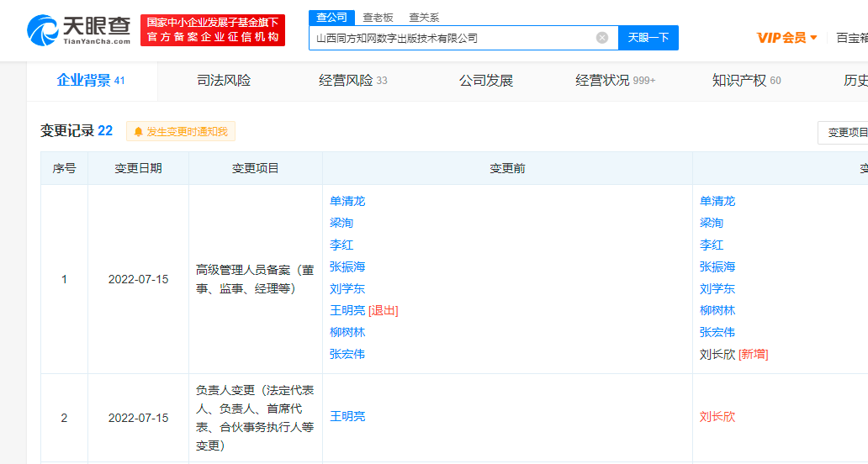This screenshot has height=464, width=868.
Task: Open the 企业背景 tab
Action: tap(92, 81)
